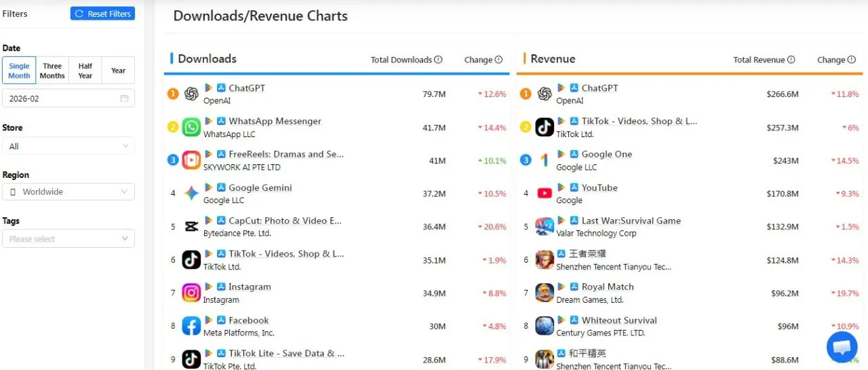
Task: Click the TikTok app icon in Revenue list
Action: 545,127
